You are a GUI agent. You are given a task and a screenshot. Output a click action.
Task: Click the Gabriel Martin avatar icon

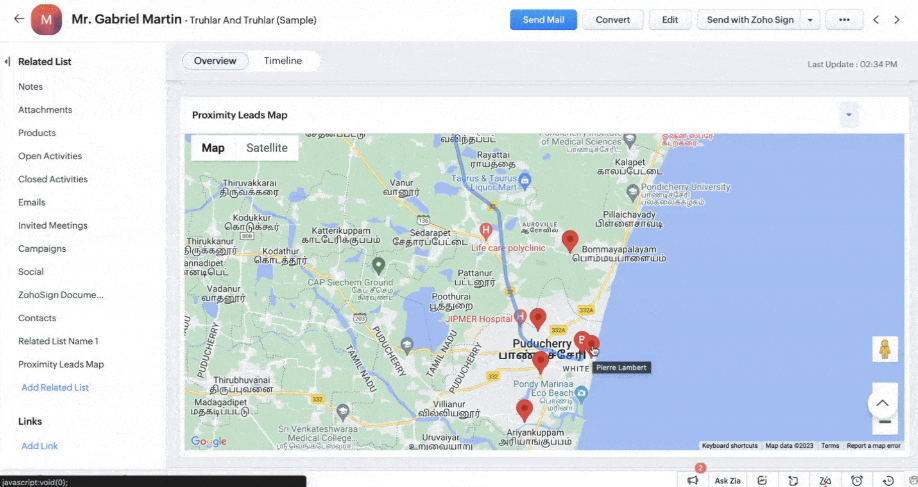pyautogui.click(x=46, y=19)
